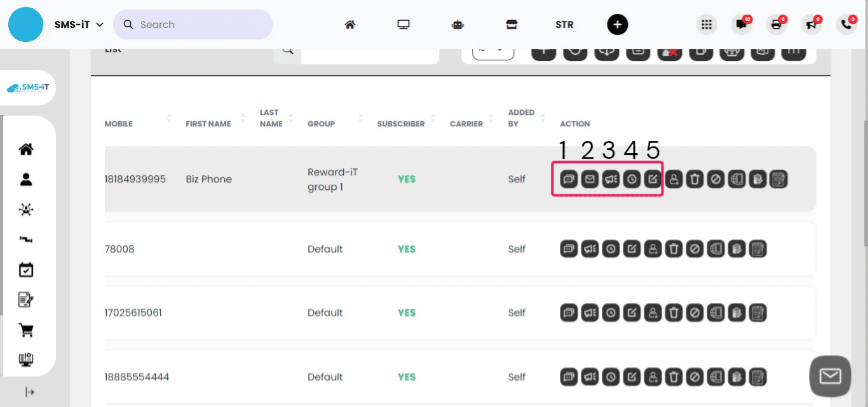This screenshot has width=868, height=407.
Task: Open clipboard check icon for Biz Phone
Action: click(757, 180)
